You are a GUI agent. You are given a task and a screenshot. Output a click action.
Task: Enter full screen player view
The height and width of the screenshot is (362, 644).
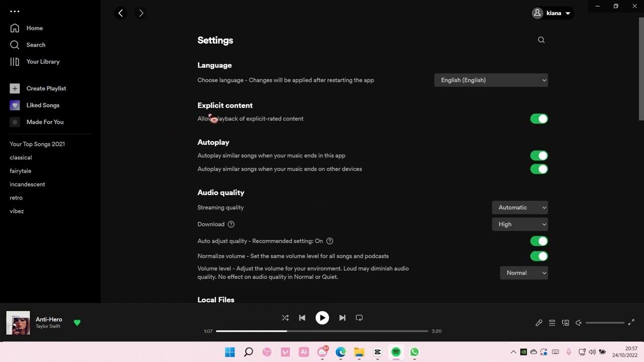(631, 322)
